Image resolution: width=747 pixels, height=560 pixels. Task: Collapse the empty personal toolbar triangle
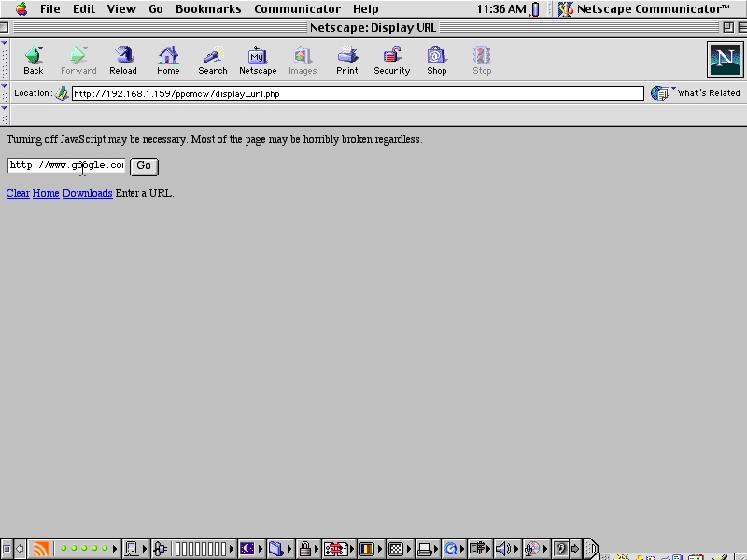pyautogui.click(x=5, y=108)
